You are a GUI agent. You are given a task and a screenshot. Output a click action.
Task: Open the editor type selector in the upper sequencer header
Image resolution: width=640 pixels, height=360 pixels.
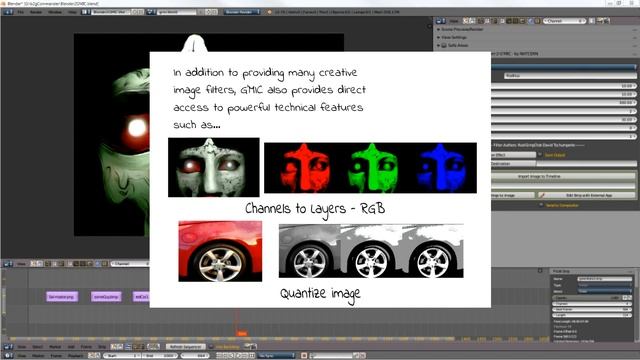point(8,264)
